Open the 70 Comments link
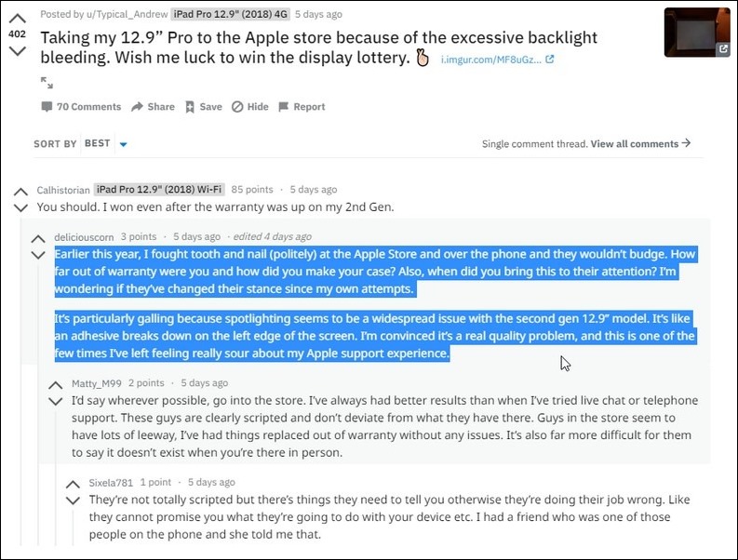The width and height of the screenshot is (738, 560). pos(81,107)
